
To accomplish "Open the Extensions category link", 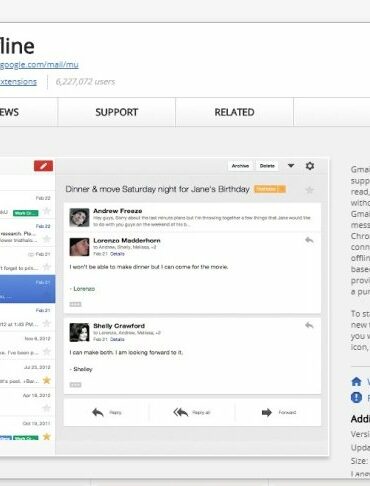I will (18, 82).
